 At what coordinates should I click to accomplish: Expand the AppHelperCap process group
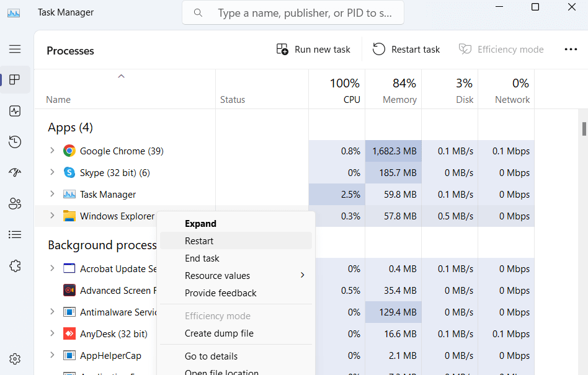point(52,355)
